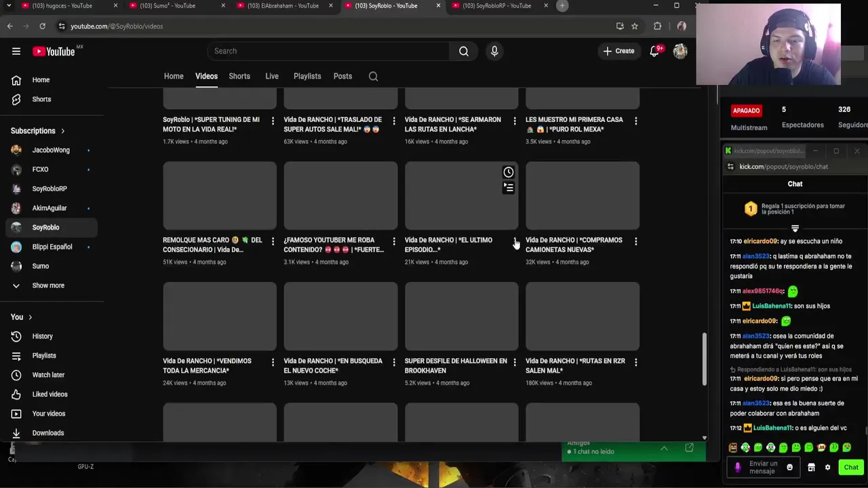The image size is (868, 488).
Task: Switch to channel Playlists tab
Action: click(x=307, y=76)
